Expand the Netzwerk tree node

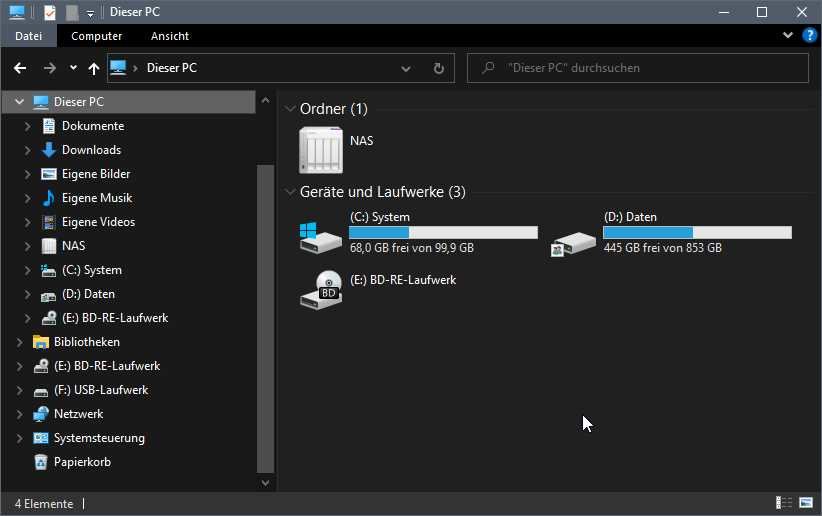pos(19,414)
